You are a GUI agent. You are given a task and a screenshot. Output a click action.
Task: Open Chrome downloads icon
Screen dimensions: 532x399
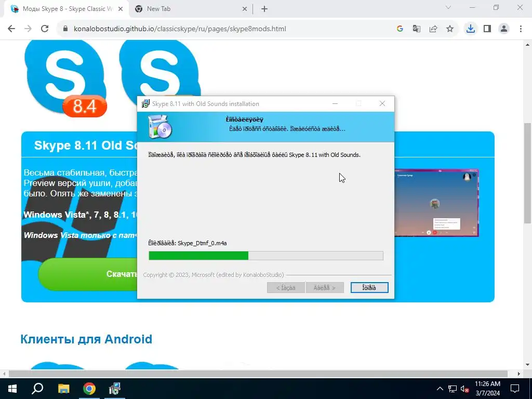471,29
